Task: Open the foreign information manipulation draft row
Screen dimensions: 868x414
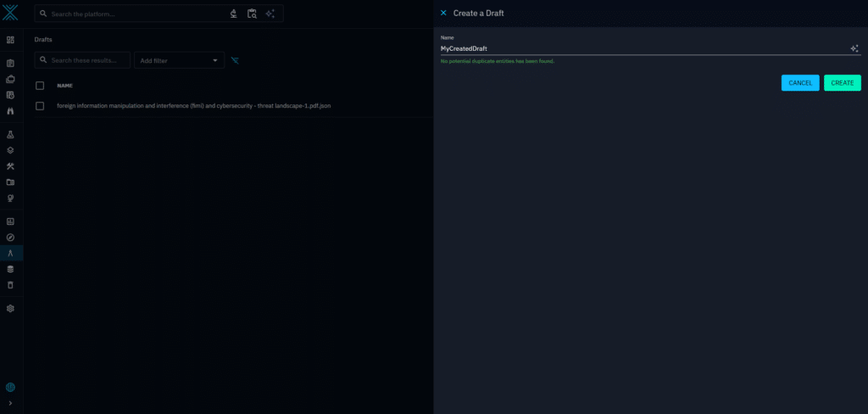Action: coord(193,106)
